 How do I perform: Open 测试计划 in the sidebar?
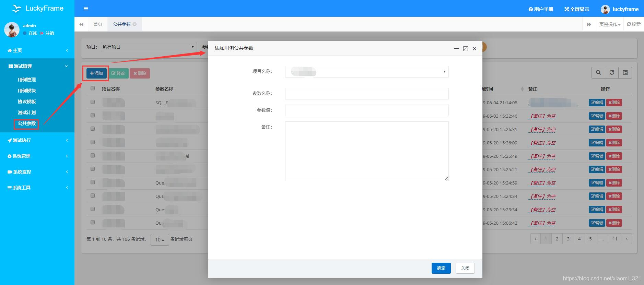coord(27,112)
